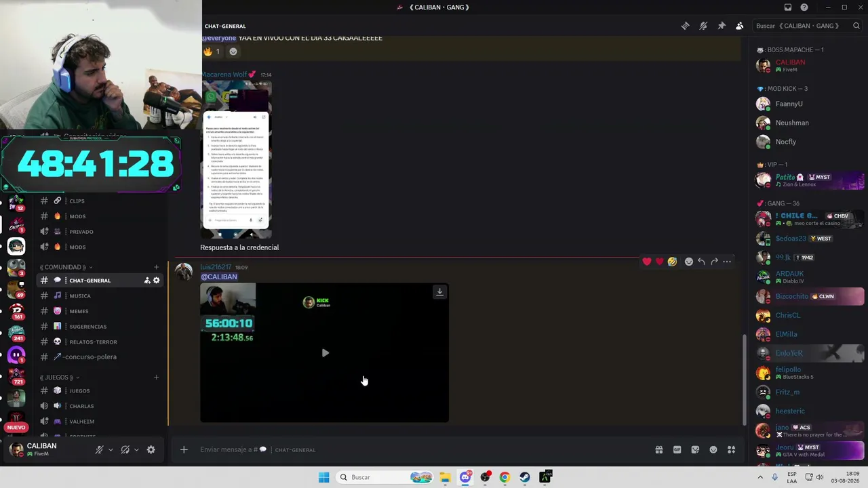Screen dimensions: 868x488
Task: Open server with 69 notifications badge
Action: (x=16, y=289)
